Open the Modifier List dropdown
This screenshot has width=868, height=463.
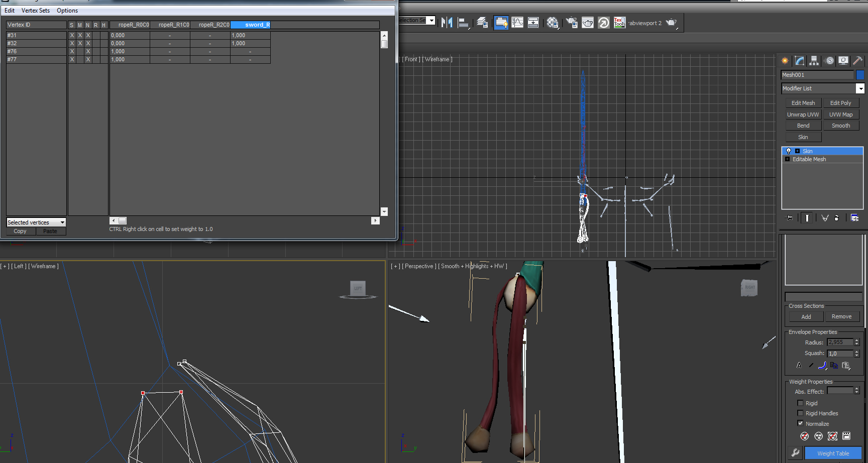click(x=860, y=88)
